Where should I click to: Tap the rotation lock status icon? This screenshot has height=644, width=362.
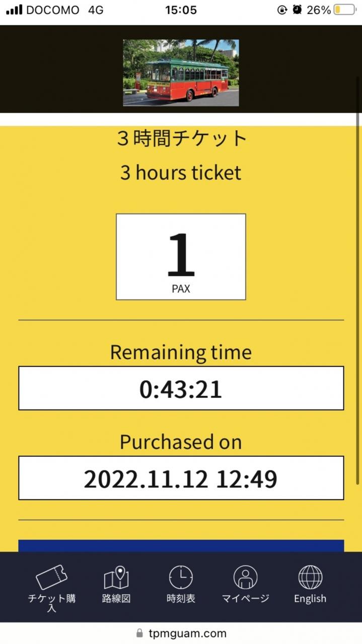pyautogui.click(x=282, y=10)
